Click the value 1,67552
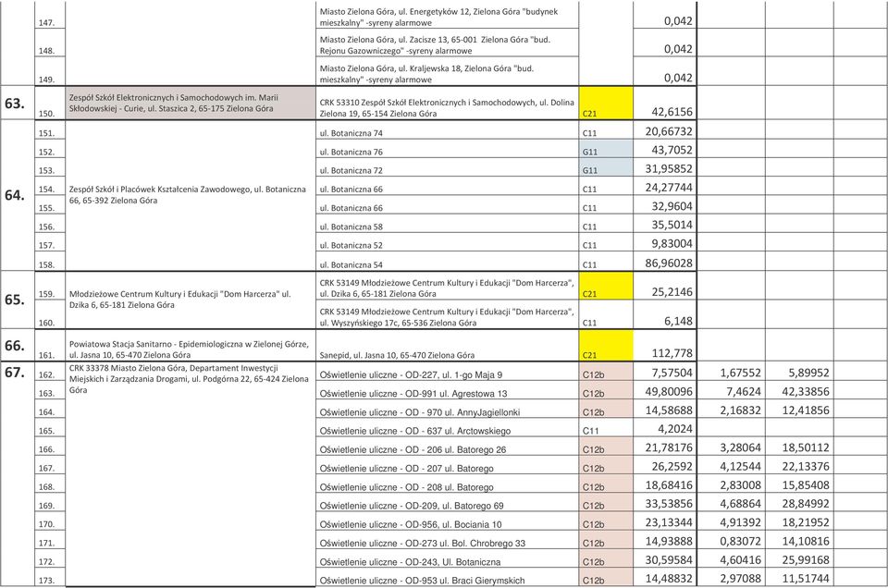Image resolution: width=888 pixels, height=588 pixels. [740, 373]
